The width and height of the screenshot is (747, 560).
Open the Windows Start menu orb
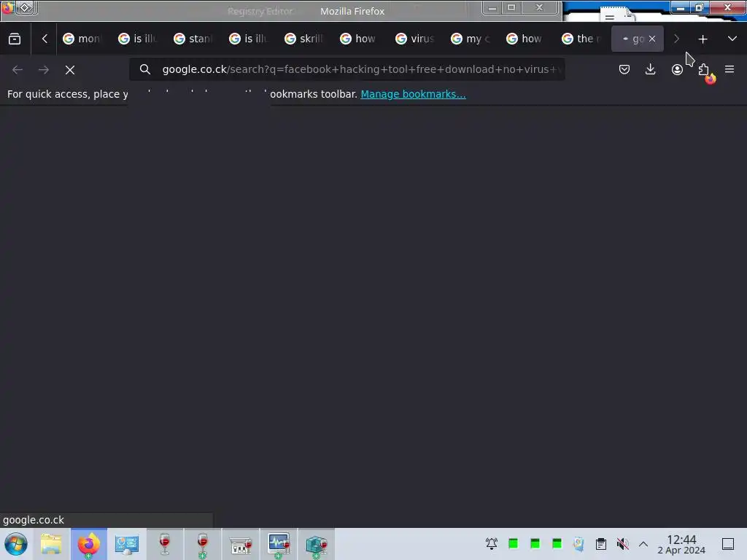(16, 544)
